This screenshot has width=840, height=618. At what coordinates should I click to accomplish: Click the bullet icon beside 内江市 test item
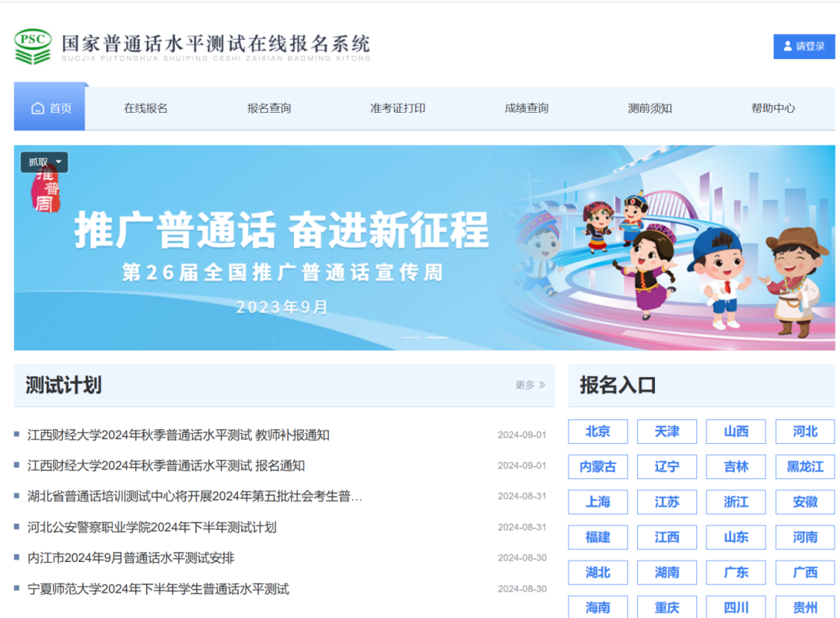(19, 557)
